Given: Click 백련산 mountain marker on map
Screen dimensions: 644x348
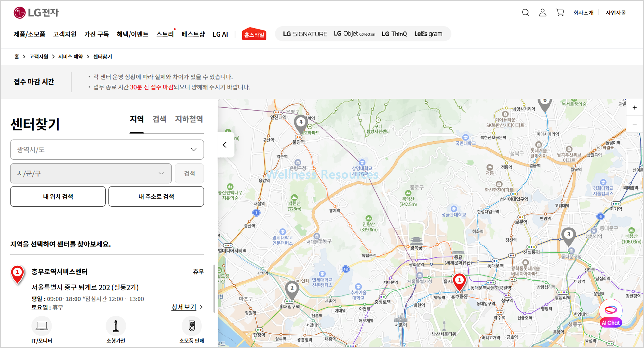Looking at the screenshot, I should click(x=294, y=197).
